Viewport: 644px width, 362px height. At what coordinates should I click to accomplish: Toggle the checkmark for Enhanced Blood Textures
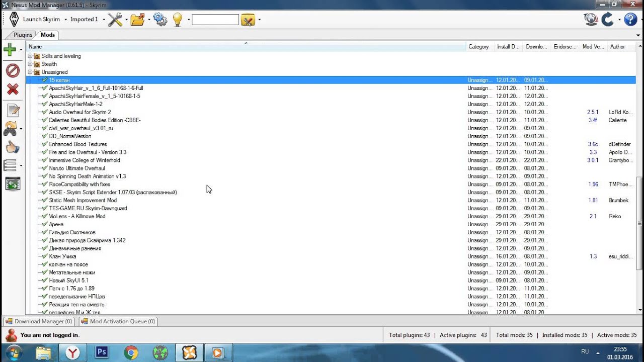pyautogui.click(x=45, y=144)
